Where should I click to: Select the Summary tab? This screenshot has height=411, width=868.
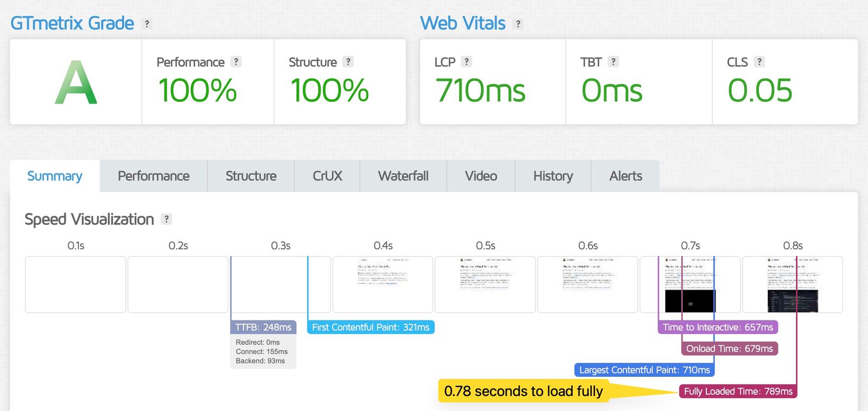55,176
